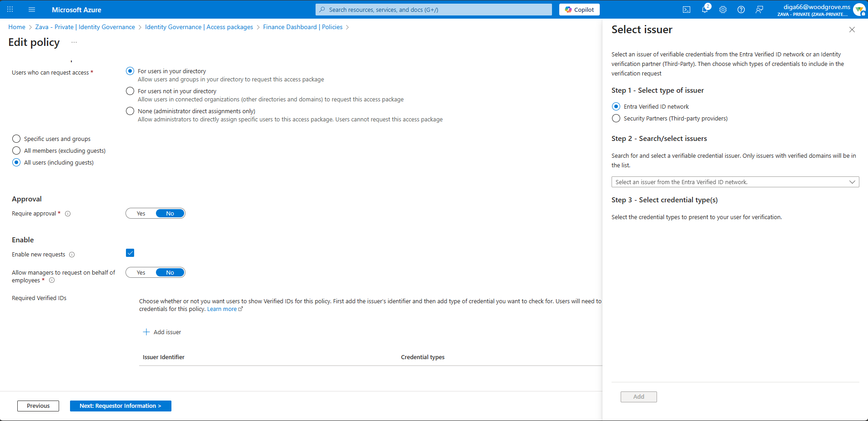Choose Specific users and groups
Image resolution: width=868 pixels, height=421 pixels.
click(16, 139)
